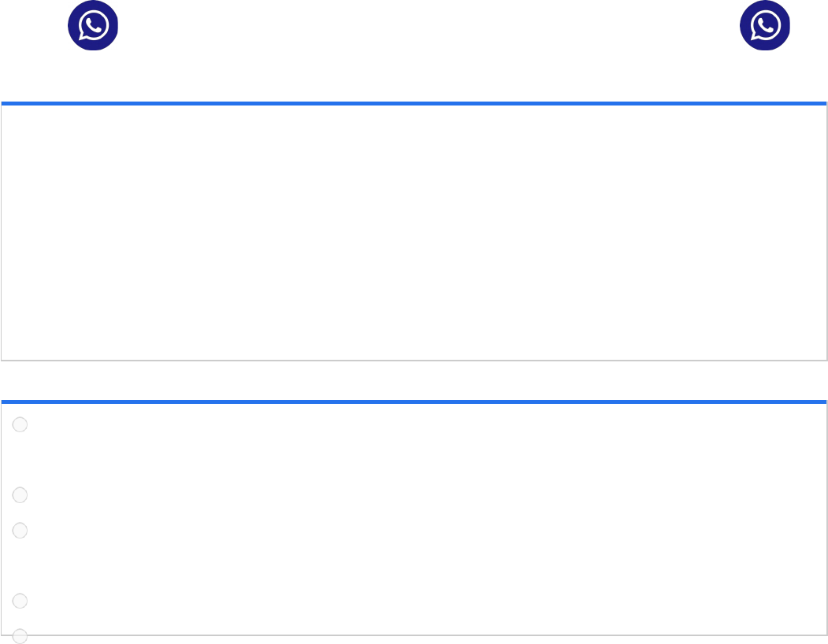
Task: Pick the last, partially hidden radio button
Action: [x=20, y=635]
